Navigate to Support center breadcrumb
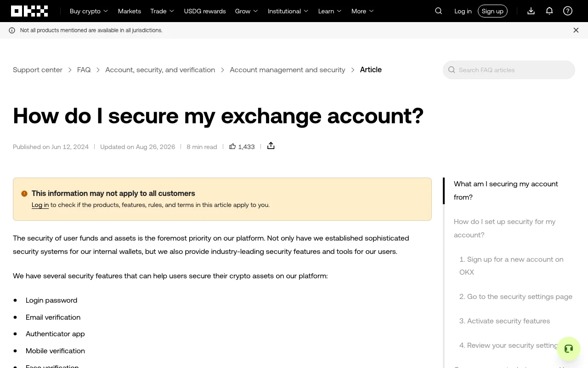Screen dimensions: 588x368 [x=38, y=70]
